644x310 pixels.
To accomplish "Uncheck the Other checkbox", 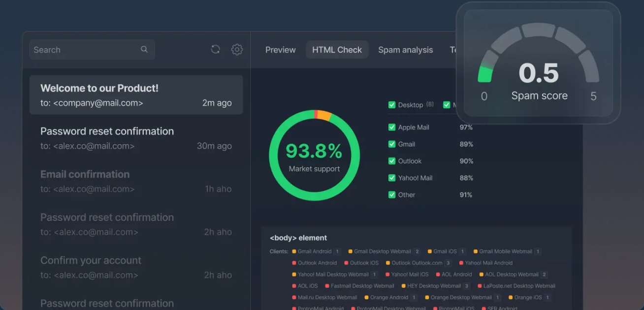I will tap(392, 195).
